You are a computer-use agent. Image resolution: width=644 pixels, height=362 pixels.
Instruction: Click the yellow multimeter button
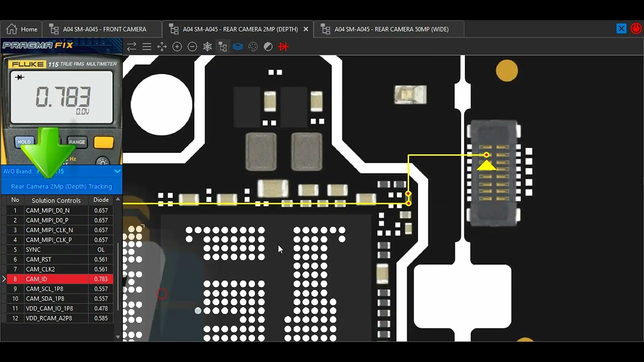coord(104,142)
